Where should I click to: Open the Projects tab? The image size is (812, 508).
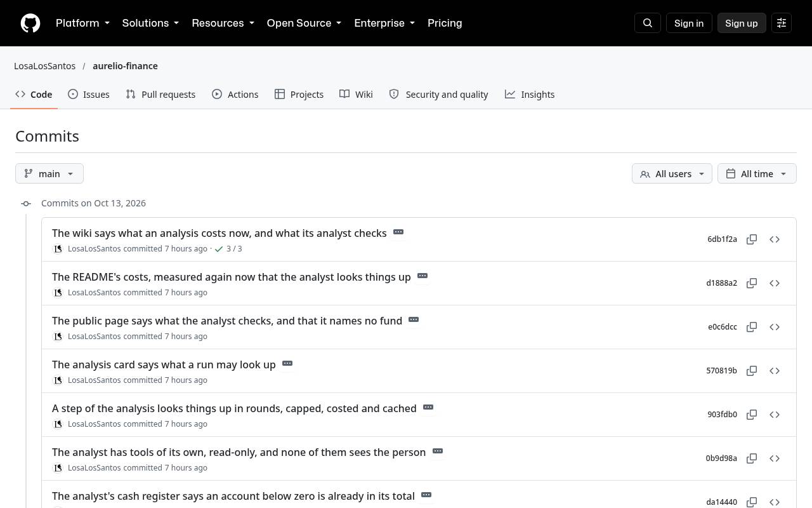[x=299, y=94]
